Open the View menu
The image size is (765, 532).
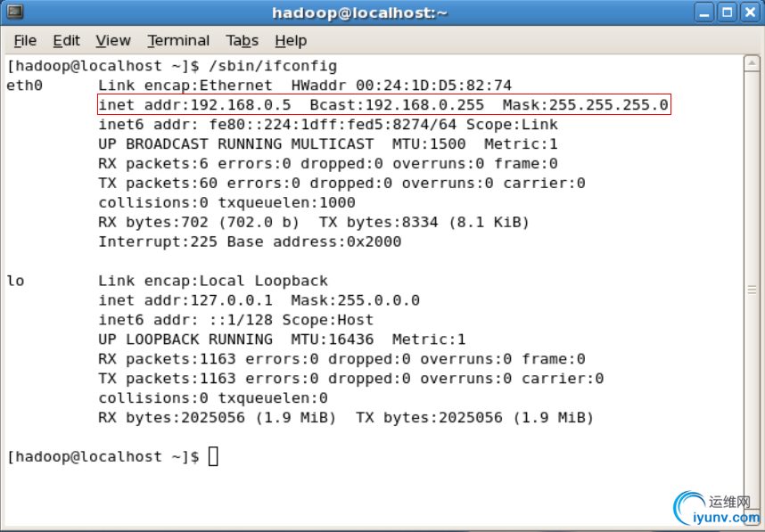point(113,40)
